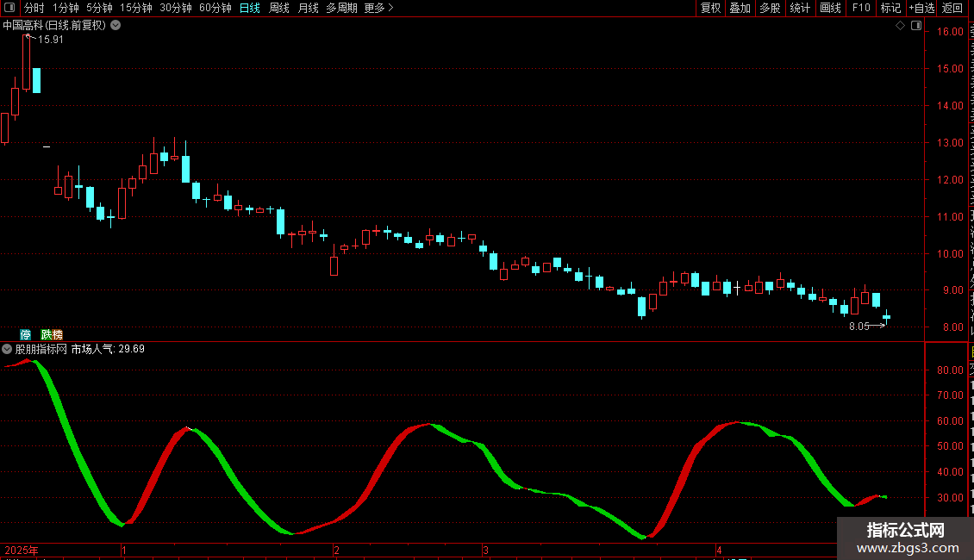Select the 30分钟 period tab
The height and width of the screenshot is (560, 974).
click(176, 8)
